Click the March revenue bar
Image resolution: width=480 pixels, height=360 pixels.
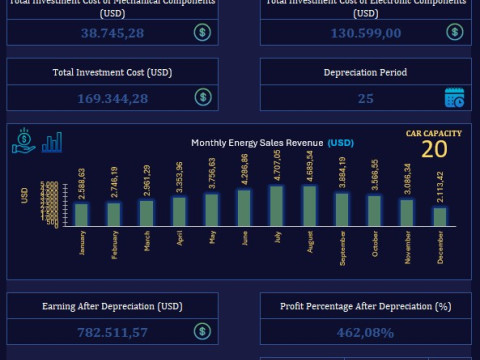[147, 213]
